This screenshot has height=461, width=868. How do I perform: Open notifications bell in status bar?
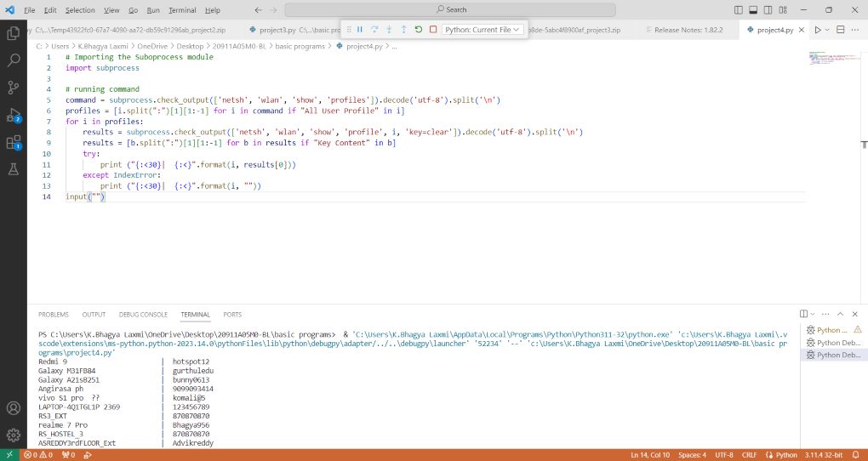pyautogui.click(x=856, y=455)
